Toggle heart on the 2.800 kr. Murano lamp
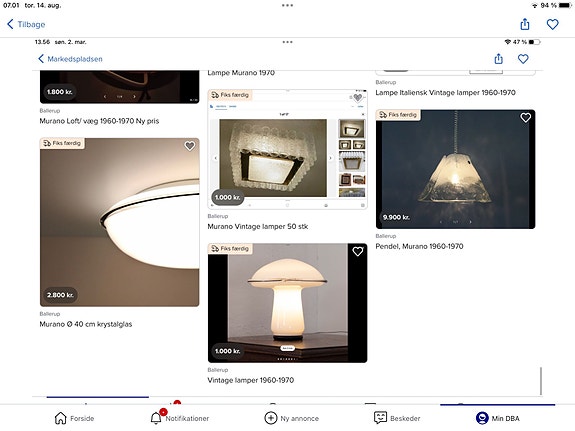 point(190,146)
